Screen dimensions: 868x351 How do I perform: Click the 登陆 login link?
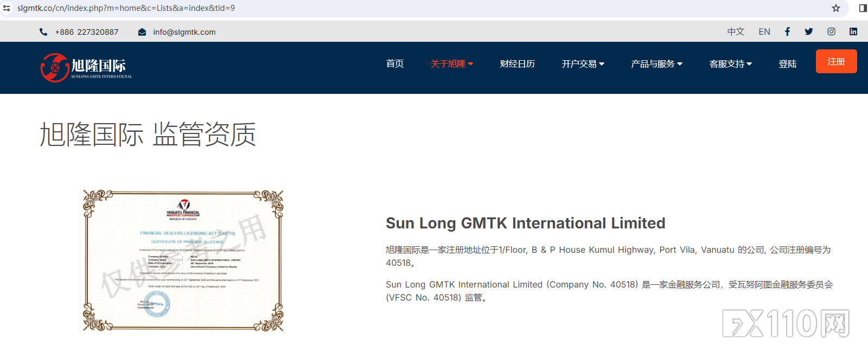tap(788, 63)
